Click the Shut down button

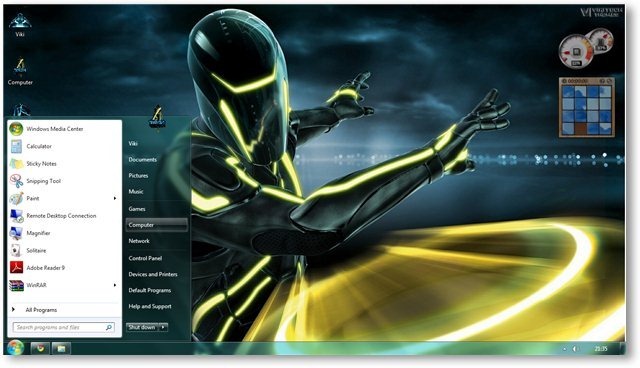tap(142, 327)
